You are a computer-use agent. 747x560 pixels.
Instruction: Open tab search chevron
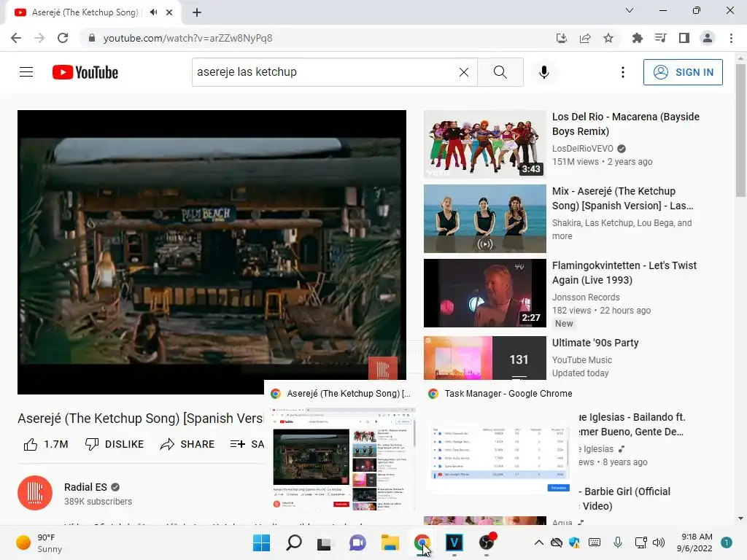click(x=630, y=10)
